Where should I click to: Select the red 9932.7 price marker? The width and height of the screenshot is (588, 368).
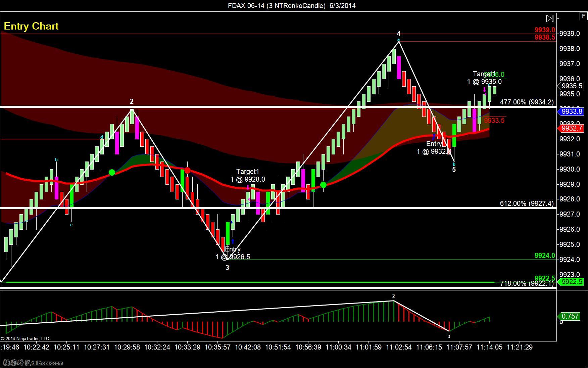(571, 128)
